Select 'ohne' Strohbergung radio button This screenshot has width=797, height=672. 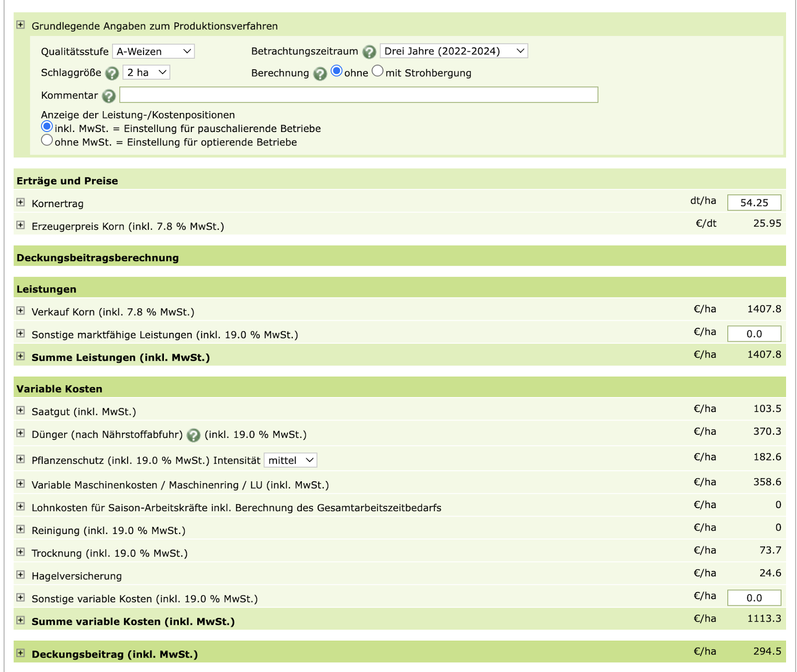(337, 71)
